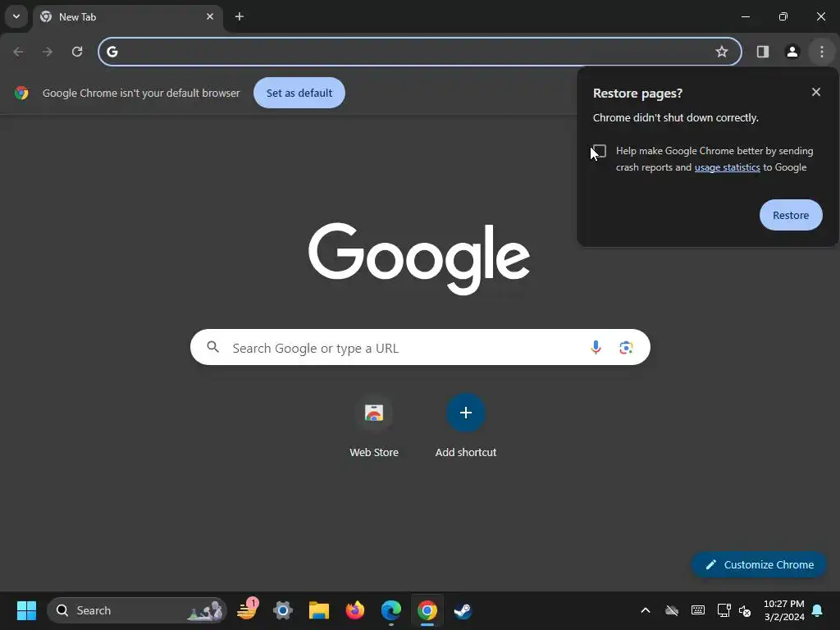The height and width of the screenshot is (630, 840).
Task: Open the Settings gear in taskbar
Action: 283,610
